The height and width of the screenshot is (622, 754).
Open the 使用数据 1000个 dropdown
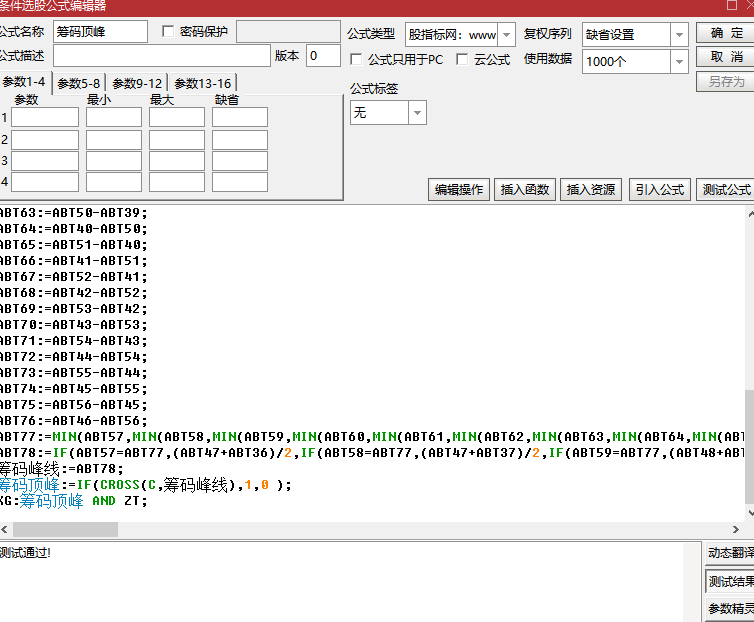679,62
